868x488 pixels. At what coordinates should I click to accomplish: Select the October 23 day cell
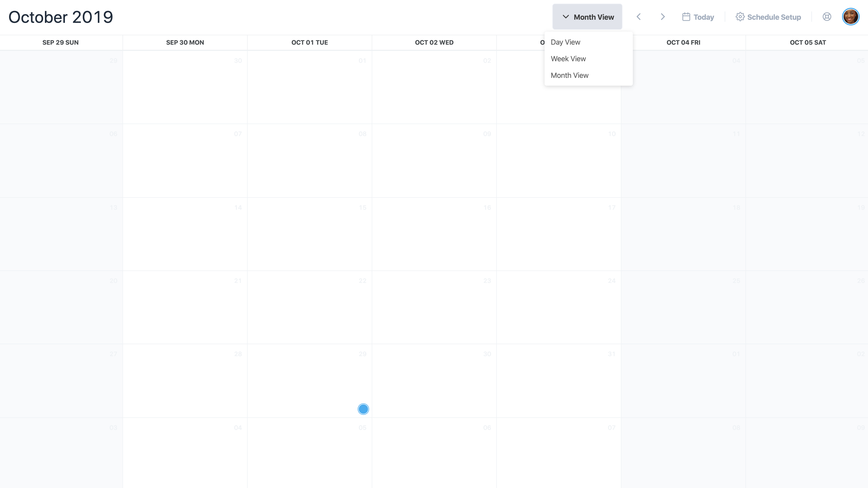434,307
